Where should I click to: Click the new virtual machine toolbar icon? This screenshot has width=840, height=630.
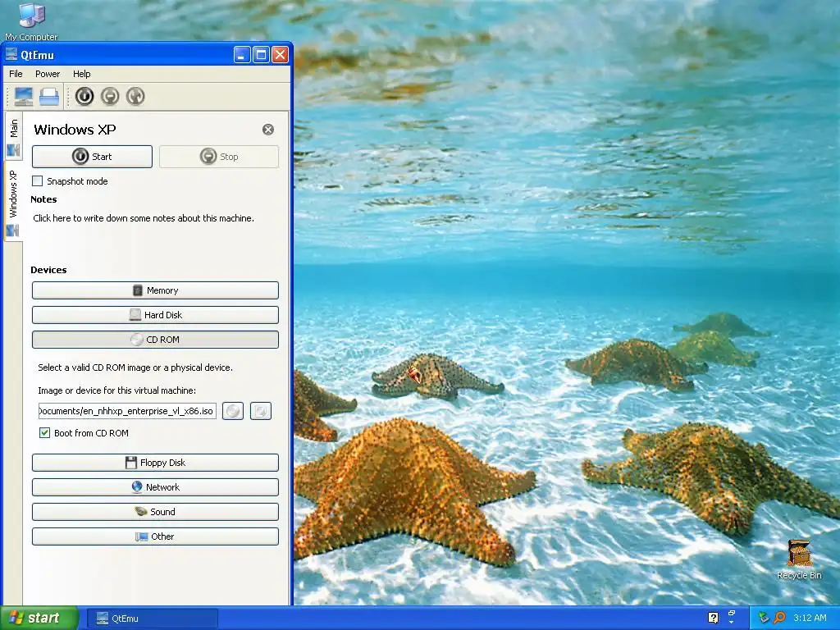pyautogui.click(x=24, y=97)
